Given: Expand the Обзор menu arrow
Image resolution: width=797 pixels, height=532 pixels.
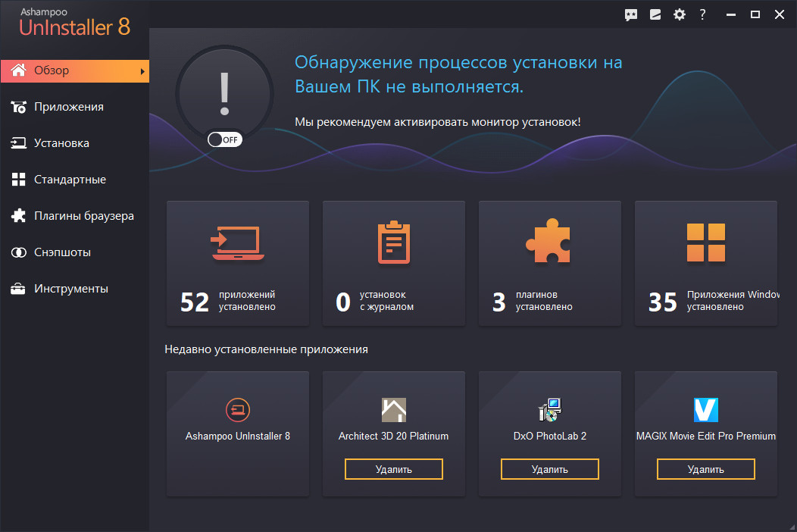Looking at the screenshot, I should tap(142, 71).
